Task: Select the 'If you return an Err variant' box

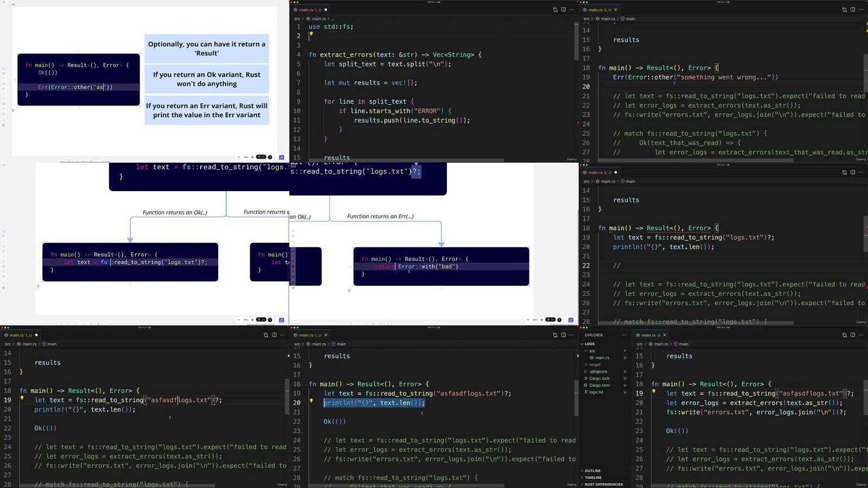Action: [207, 110]
